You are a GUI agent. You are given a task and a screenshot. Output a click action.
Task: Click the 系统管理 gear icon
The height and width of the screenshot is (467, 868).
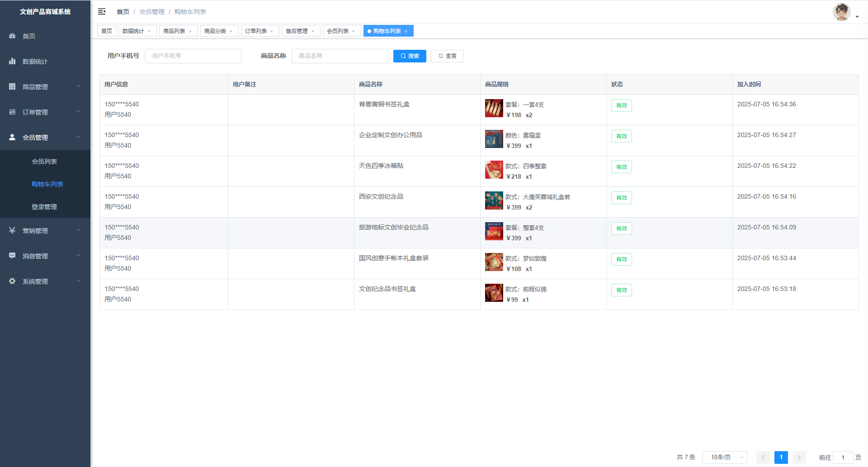(x=12, y=281)
